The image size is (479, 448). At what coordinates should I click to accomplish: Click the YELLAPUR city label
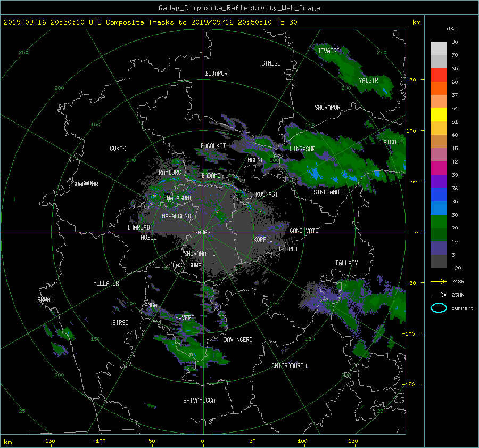pyautogui.click(x=106, y=283)
